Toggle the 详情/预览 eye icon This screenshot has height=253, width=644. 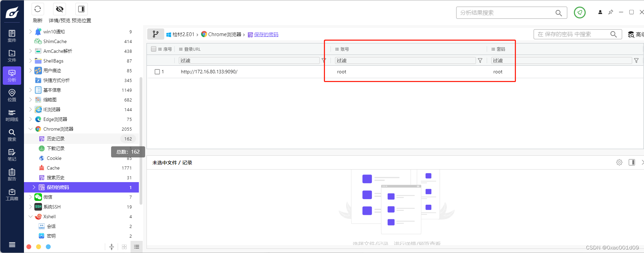pyautogui.click(x=60, y=9)
